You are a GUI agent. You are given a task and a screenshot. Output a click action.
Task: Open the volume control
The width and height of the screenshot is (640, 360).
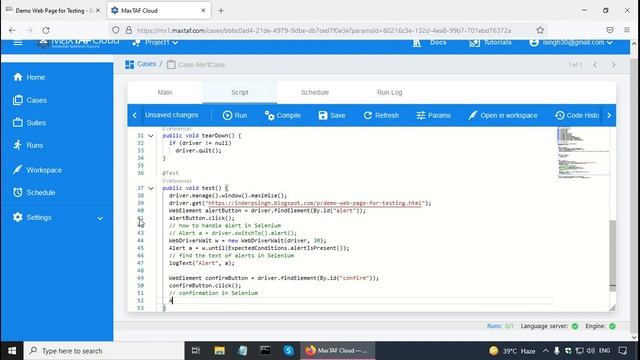tap(591, 351)
